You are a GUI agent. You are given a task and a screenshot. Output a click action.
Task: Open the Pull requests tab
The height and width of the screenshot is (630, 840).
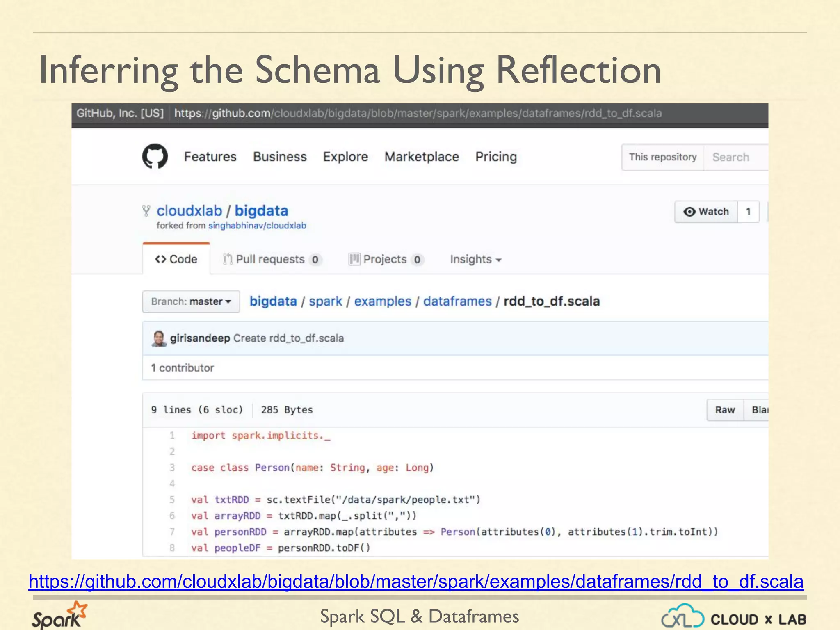click(271, 259)
